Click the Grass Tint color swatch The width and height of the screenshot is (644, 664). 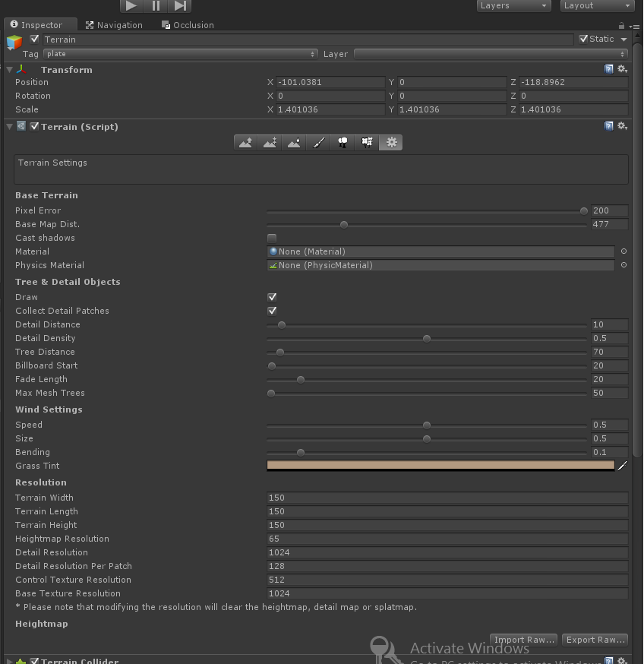pyautogui.click(x=440, y=466)
